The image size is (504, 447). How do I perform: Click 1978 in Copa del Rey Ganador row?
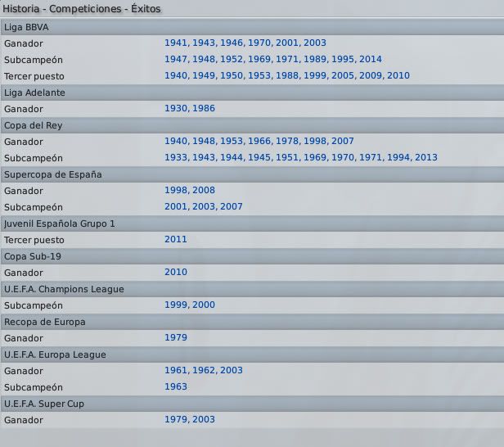point(287,141)
